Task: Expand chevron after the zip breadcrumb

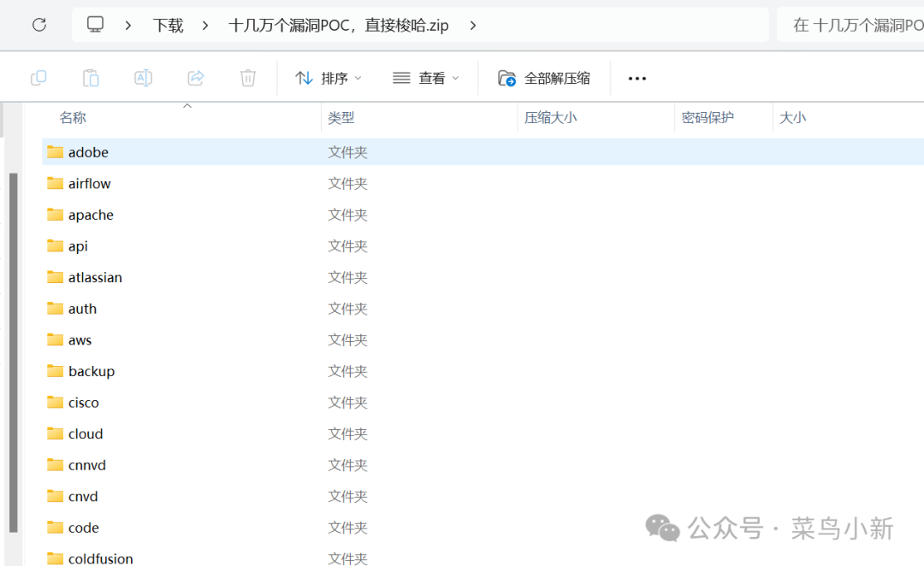Action: [x=472, y=26]
